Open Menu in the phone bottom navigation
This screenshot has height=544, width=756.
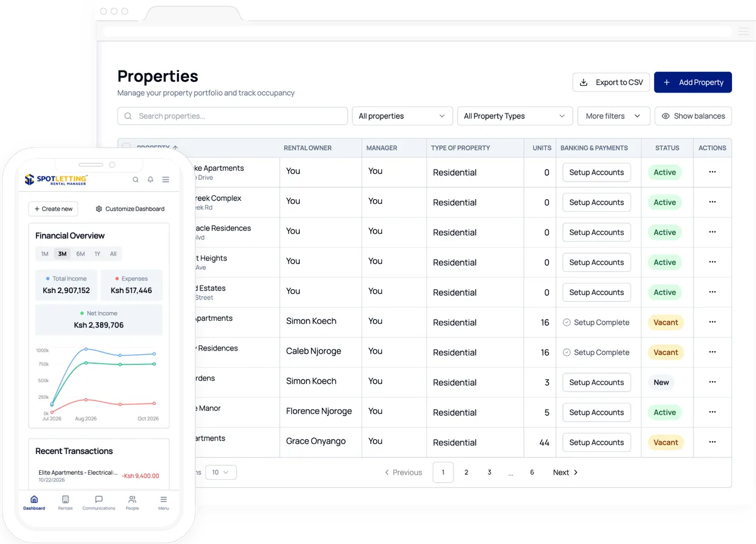pyautogui.click(x=164, y=502)
